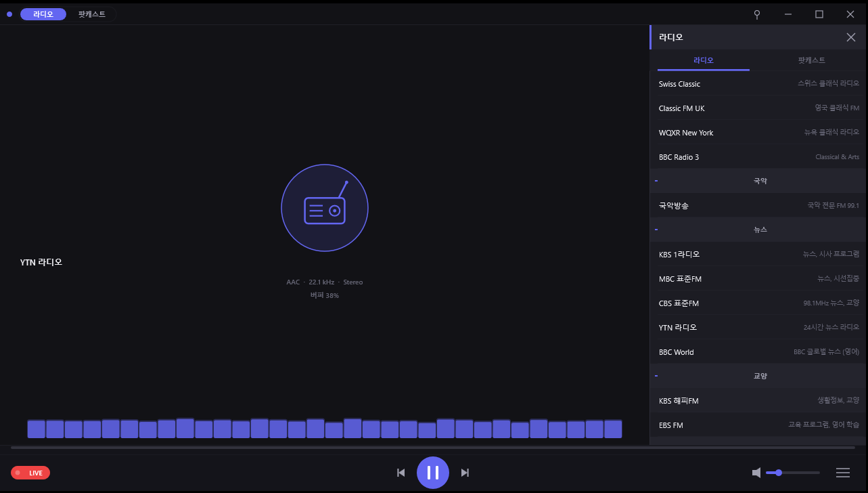
Task: Skip to the next station
Action: point(465,473)
